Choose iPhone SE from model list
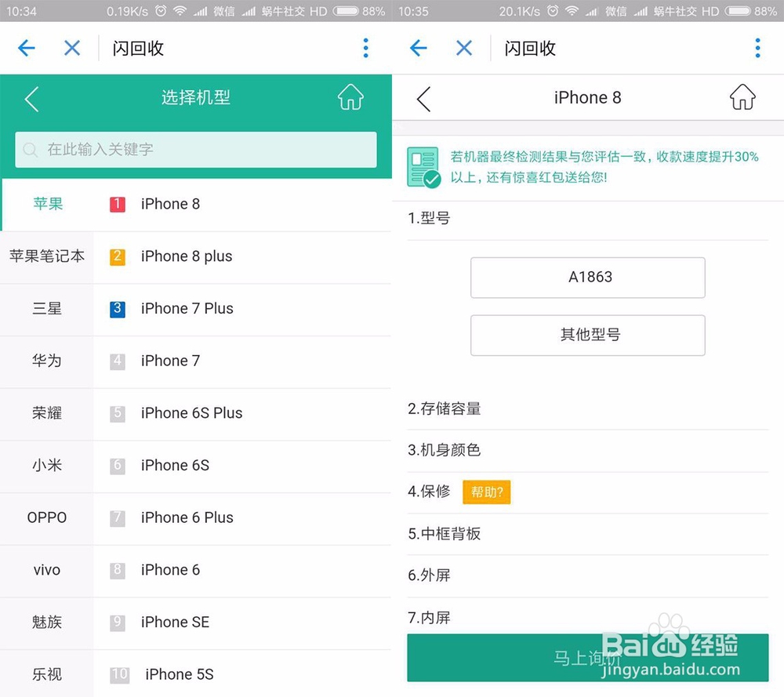Image resolution: width=784 pixels, height=697 pixels. click(242, 623)
